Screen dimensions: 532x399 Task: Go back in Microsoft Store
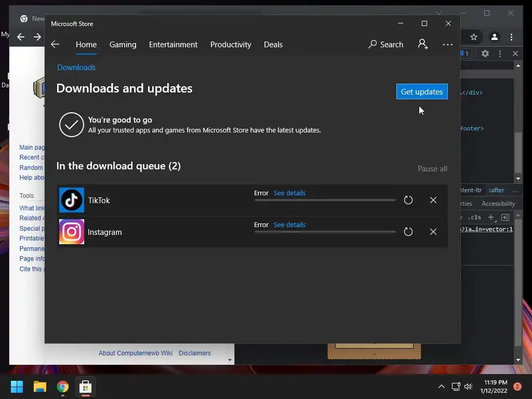(x=55, y=45)
